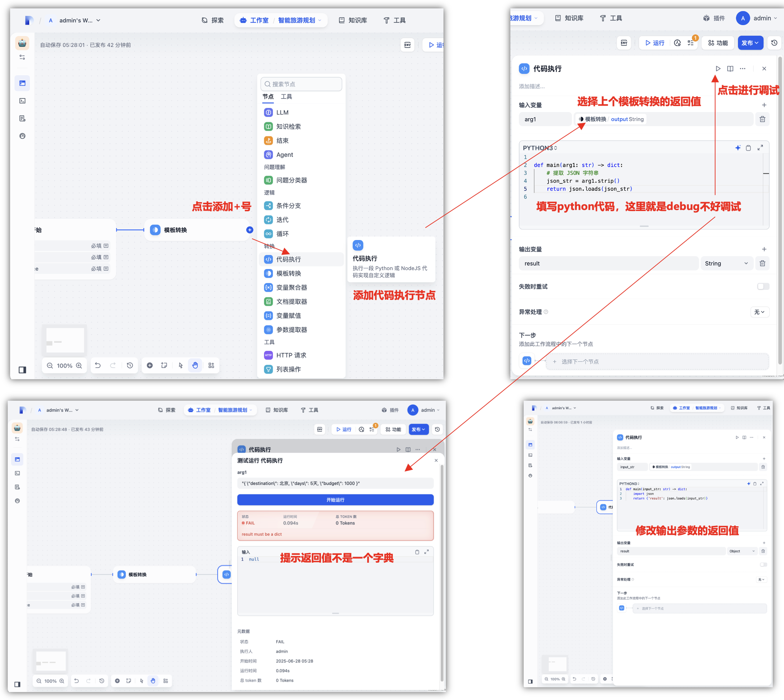Open the 异常处理 无 dropdown

[759, 312]
